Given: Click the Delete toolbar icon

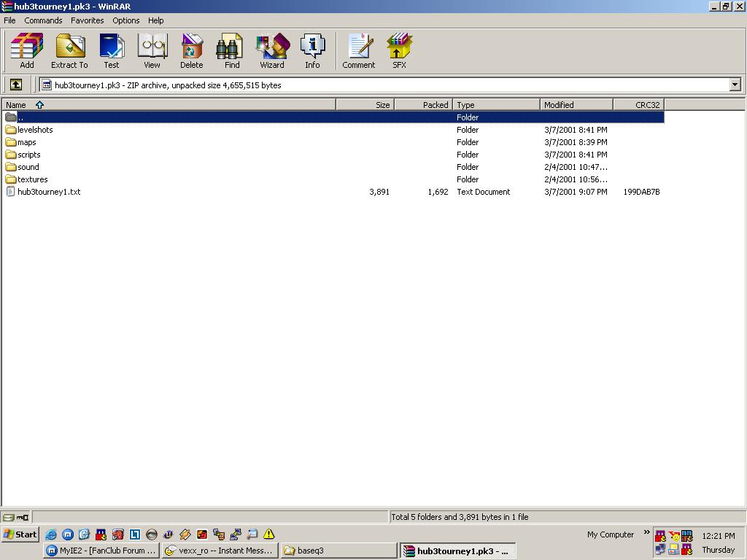Looking at the screenshot, I should point(192,50).
